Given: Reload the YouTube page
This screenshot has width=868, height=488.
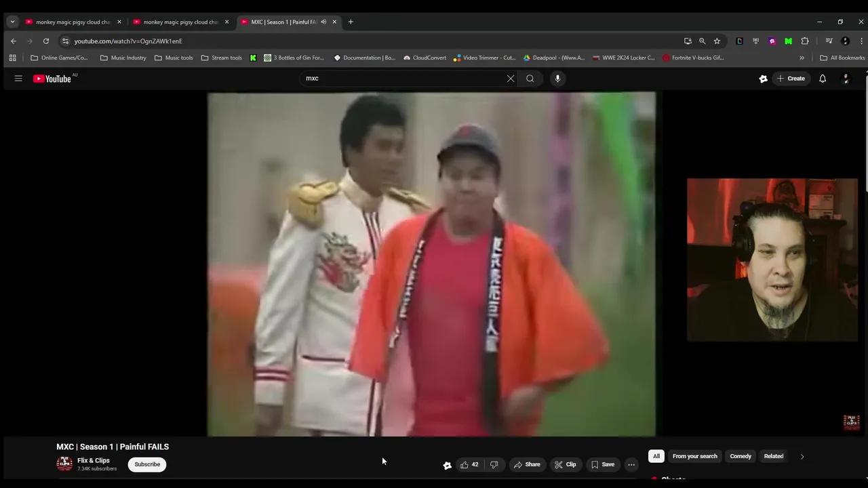Looking at the screenshot, I should coord(46,41).
